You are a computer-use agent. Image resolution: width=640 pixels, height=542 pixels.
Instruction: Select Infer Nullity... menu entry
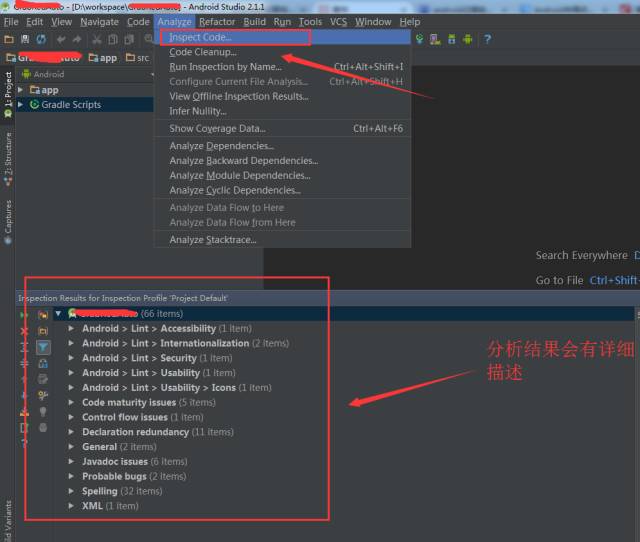(282, 111)
